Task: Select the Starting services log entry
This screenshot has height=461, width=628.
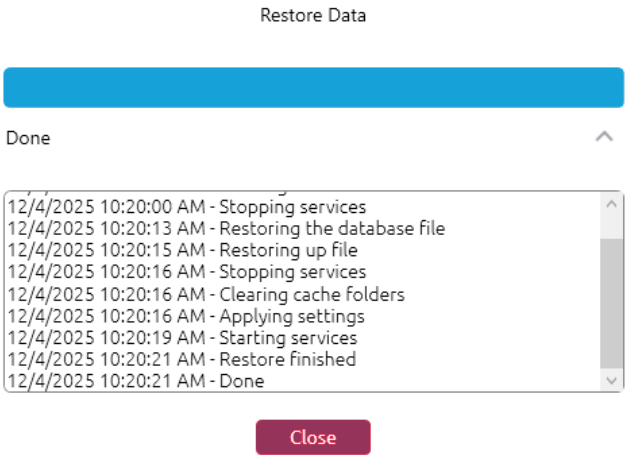Action: [181, 338]
